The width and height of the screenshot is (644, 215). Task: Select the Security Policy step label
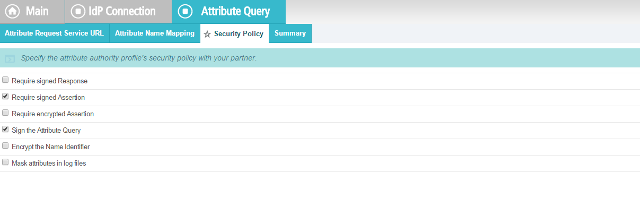tap(239, 33)
